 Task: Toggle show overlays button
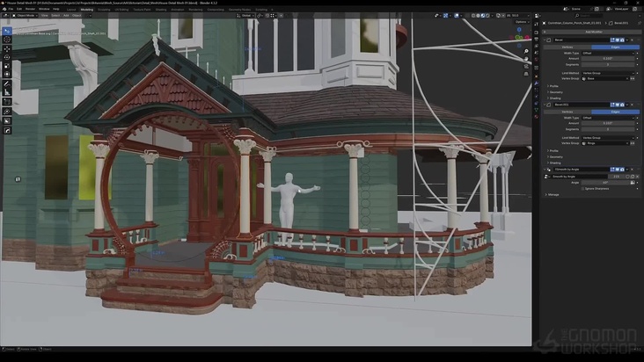tap(457, 16)
